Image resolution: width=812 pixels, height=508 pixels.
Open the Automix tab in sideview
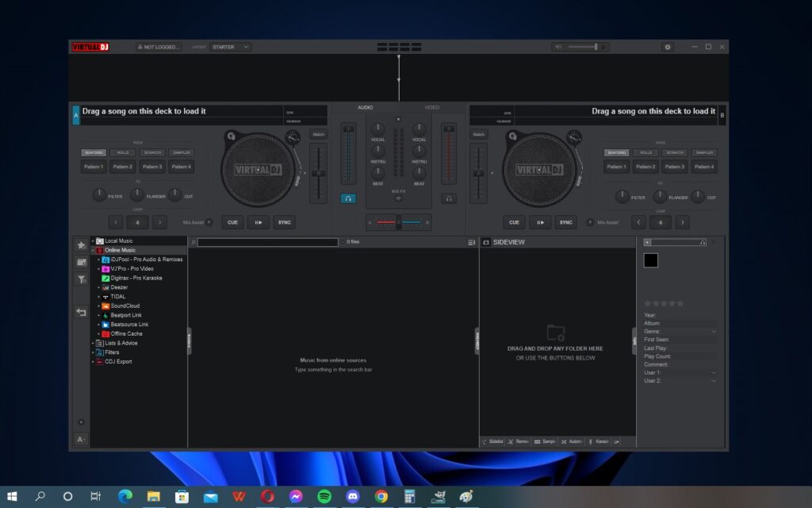tap(571, 441)
